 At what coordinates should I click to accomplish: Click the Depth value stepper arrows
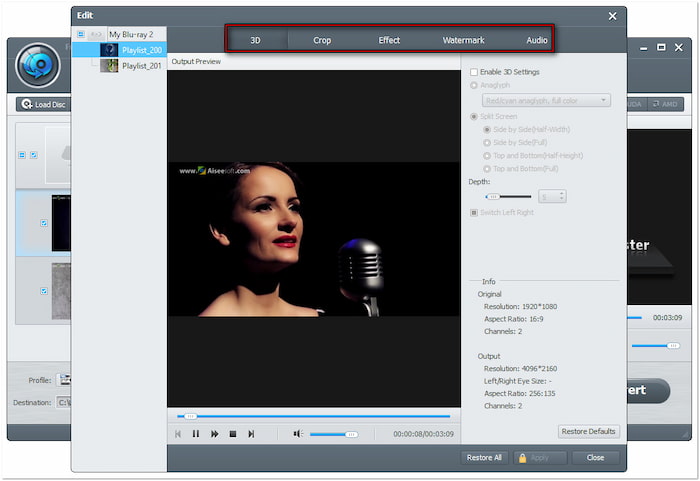pyautogui.click(x=562, y=197)
